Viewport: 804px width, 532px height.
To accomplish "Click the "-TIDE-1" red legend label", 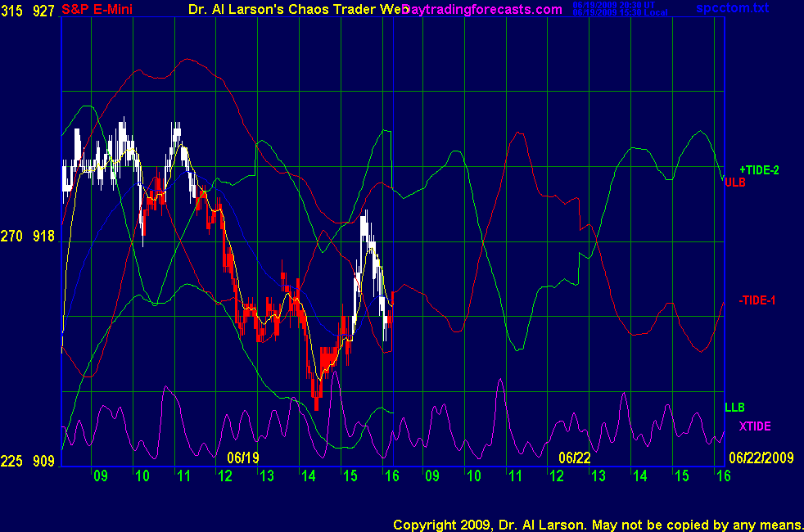I will (x=757, y=300).
